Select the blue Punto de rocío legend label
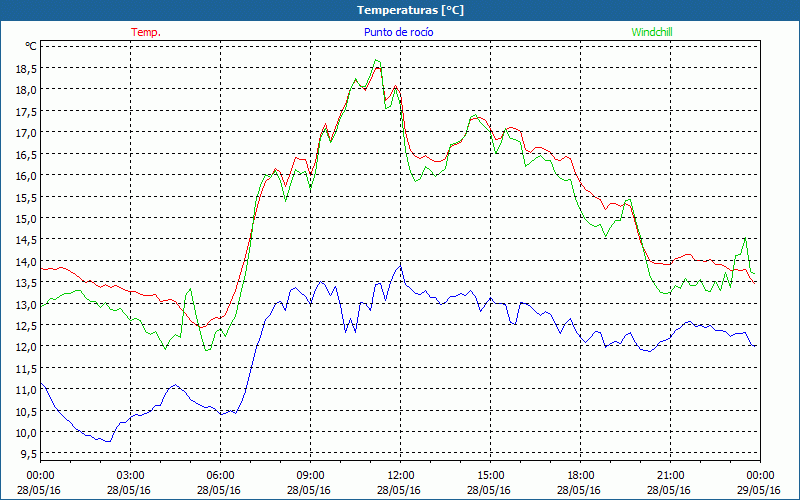This screenshot has height=500, width=800. (398, 32)
